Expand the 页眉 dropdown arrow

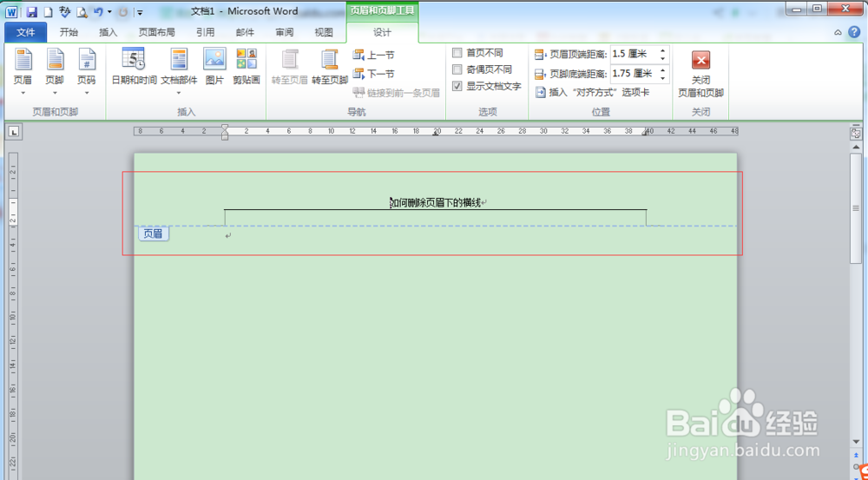click(x=23, y=93)
